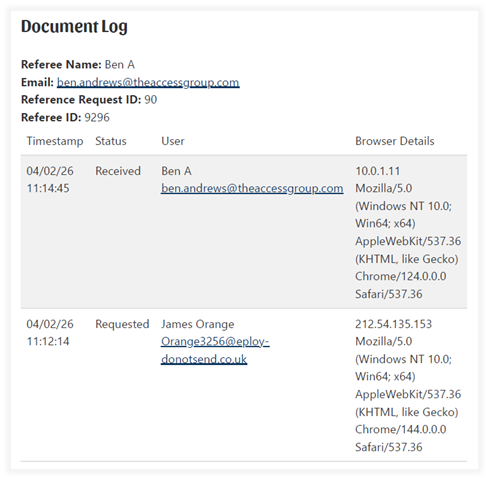Click ben.andrews email link in Received row
The image size is (489, 480).
click(x=252, y=188)
